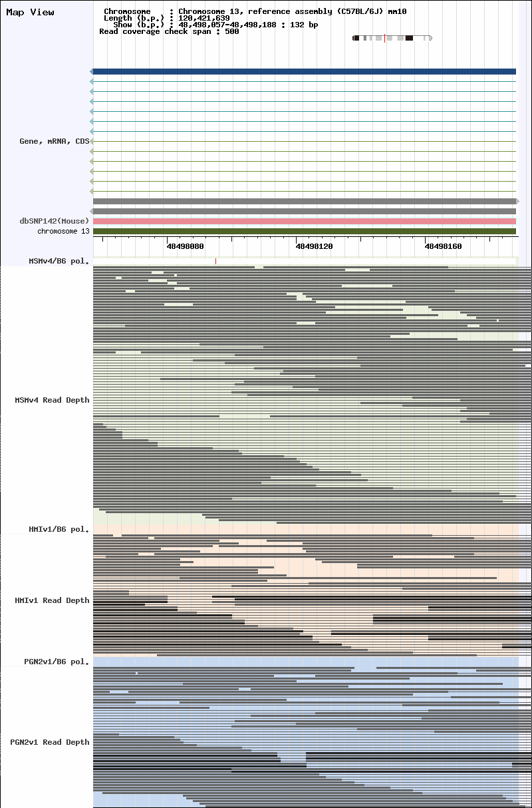Click the dark green chromosome 13 bar
532x808 pixels.
point(305,232)
